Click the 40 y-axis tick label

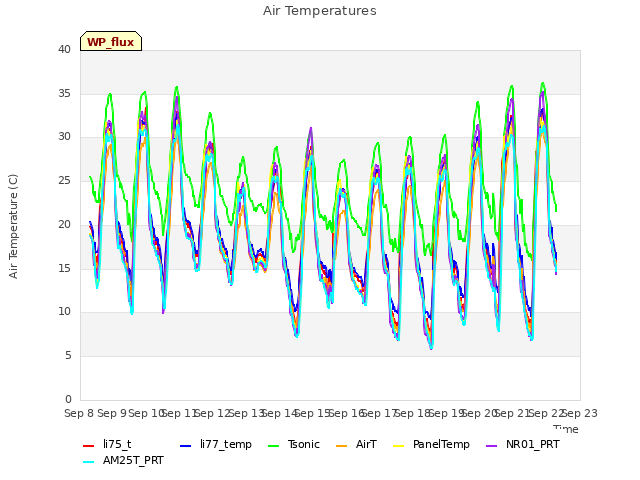click(64, 50)
